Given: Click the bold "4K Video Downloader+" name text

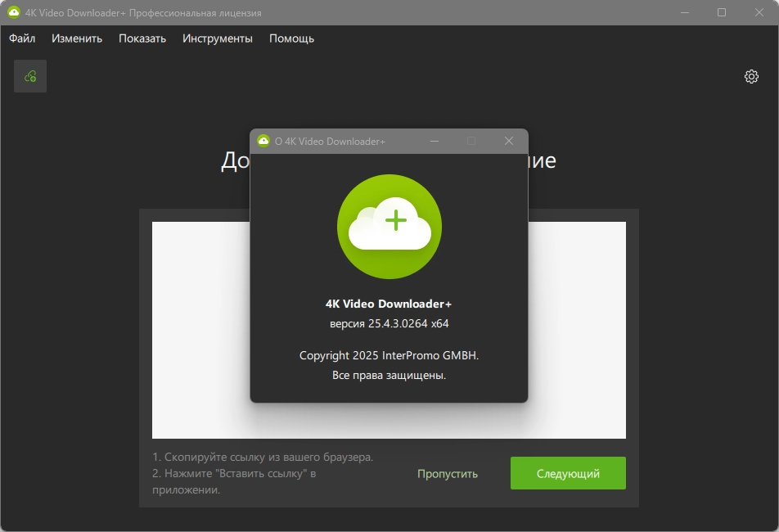Looking at the screenshot, I should click(389, 304).
